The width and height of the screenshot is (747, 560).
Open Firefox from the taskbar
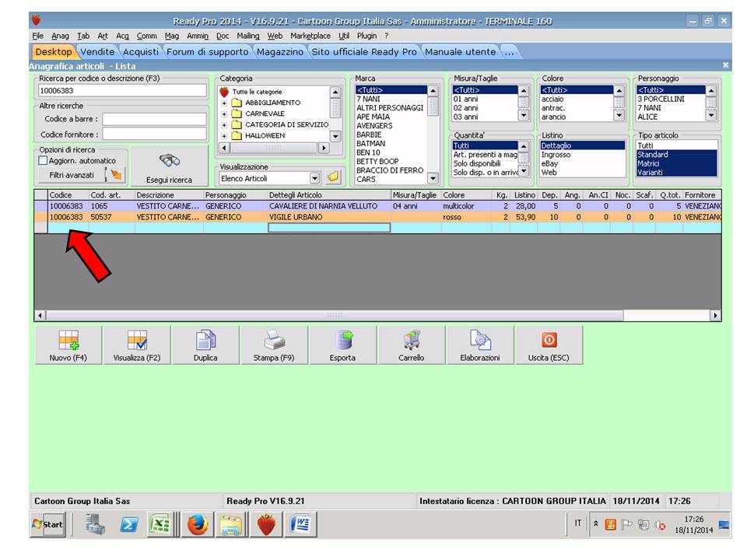click(x=197, y=525)
